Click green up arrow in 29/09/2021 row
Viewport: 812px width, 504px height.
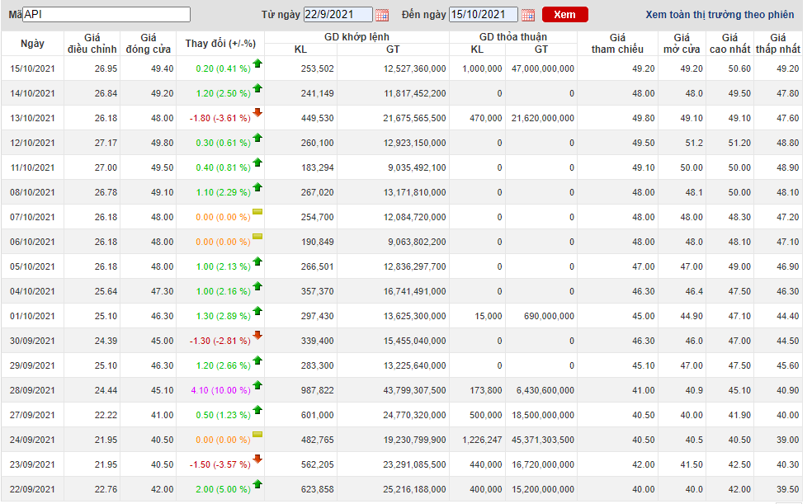point(257,360)
